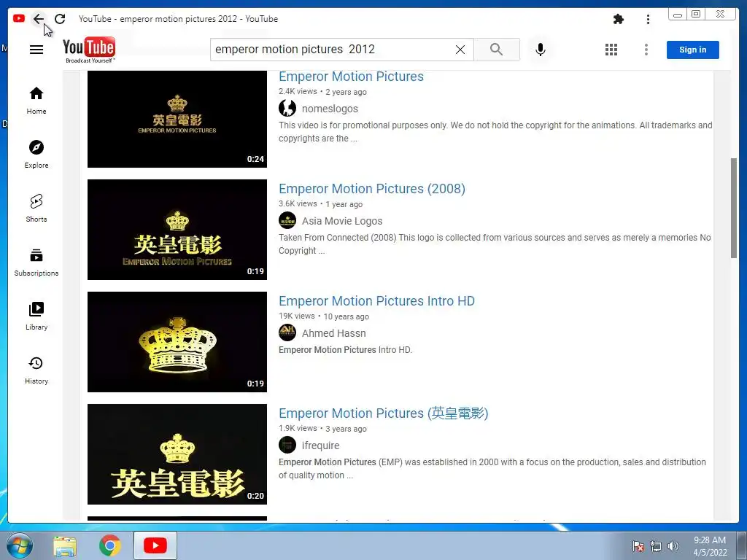Open Shorts in sidebar
Viewport: 747px width, 560px height.
[36, 208]
